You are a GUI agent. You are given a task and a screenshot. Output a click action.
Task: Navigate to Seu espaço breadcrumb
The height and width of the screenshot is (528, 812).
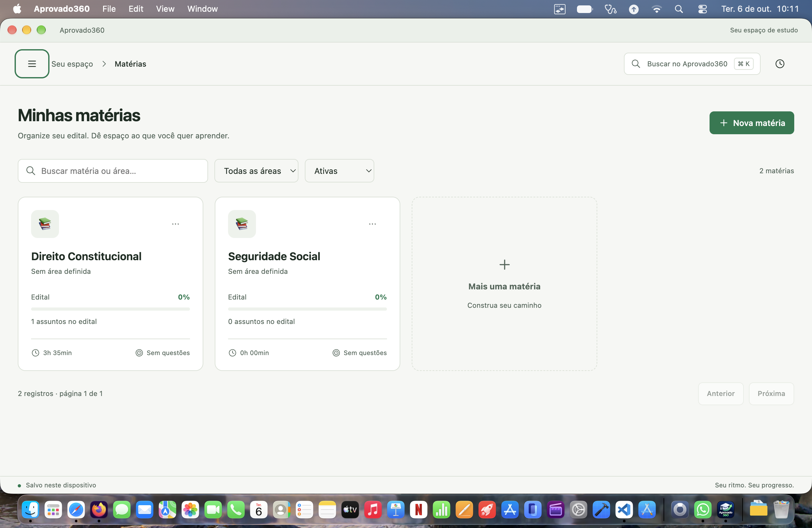coord(72,64)
